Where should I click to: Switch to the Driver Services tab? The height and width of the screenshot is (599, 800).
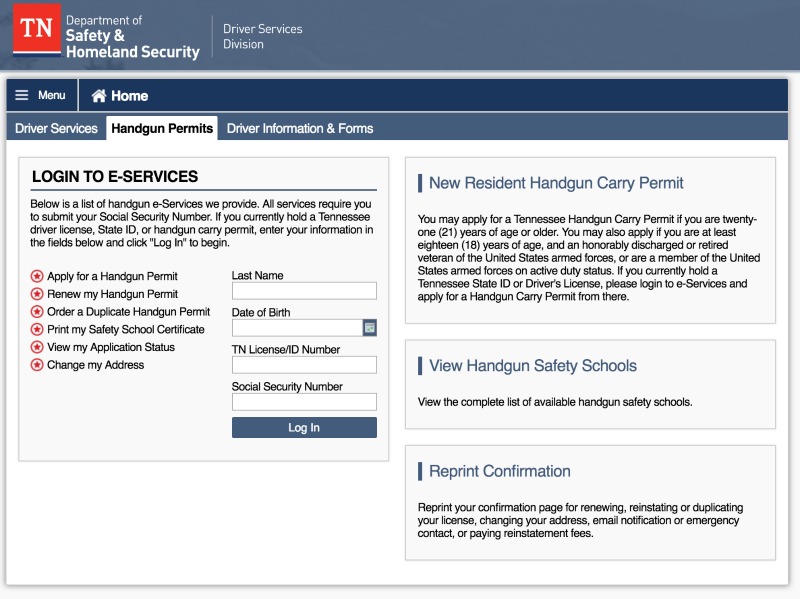coord(56,128)
